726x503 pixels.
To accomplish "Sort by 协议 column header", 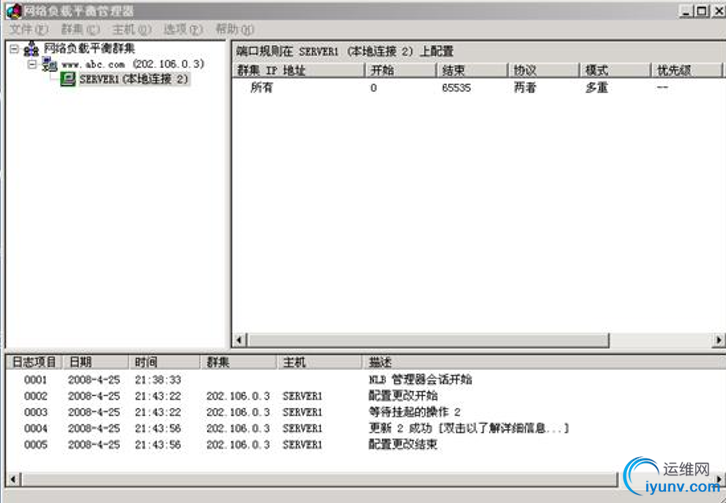I will click(544, 70).
